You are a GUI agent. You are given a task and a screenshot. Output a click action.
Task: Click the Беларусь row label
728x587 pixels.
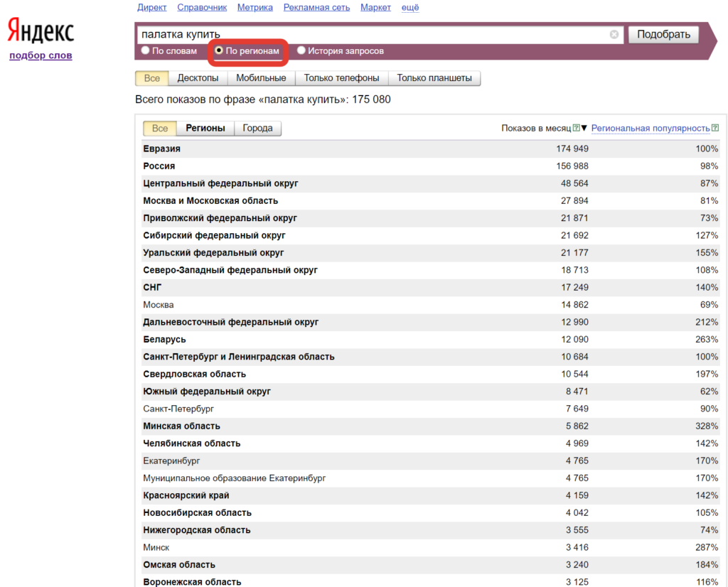[164, 340]
